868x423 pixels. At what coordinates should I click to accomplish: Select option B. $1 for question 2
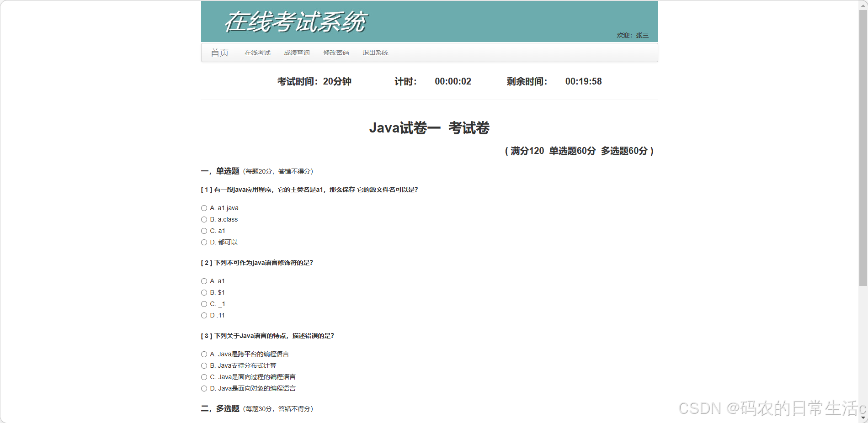204,292
